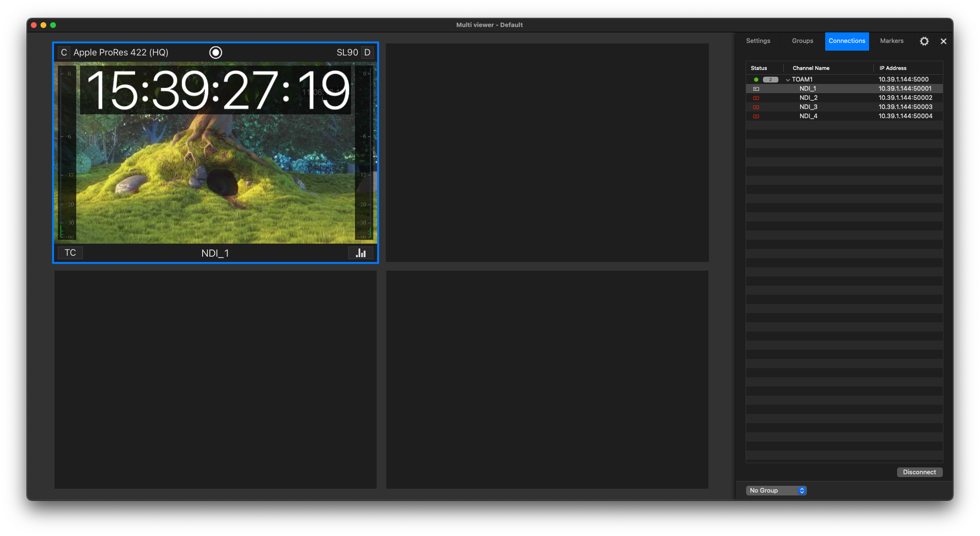Switch to the Settings tab
The width and height of the screenshot is (980, 536).
point(758,41)
